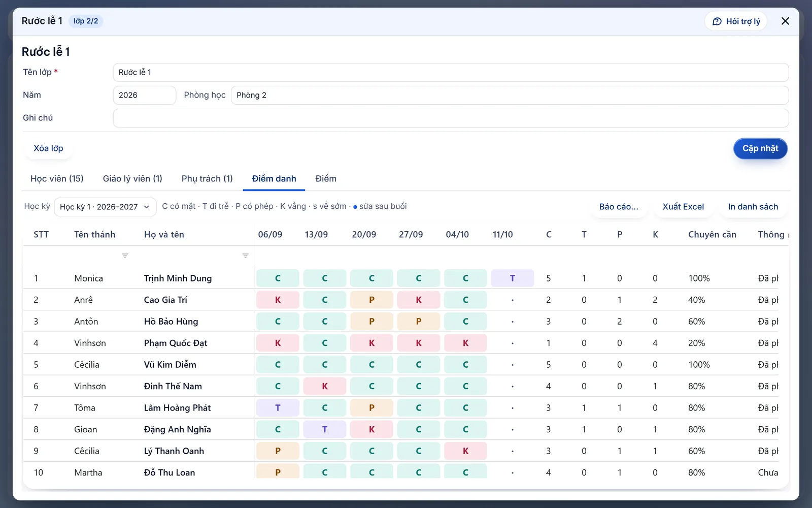The width and height of the screenshot is (812, 508).
Task: Select the Phụ trách (1) tab
Action: pyautogui.click(x=207, y=179)
